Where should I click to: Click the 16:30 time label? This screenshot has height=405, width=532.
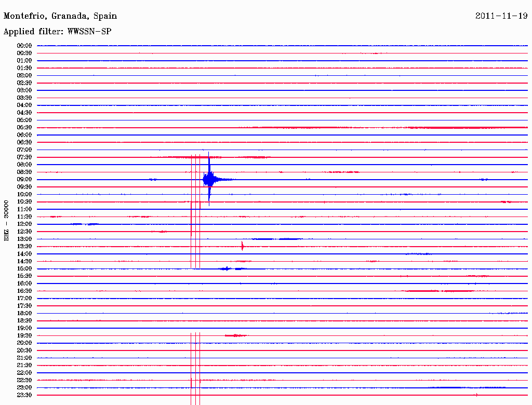pyautogui.click(x=24, y=291)
